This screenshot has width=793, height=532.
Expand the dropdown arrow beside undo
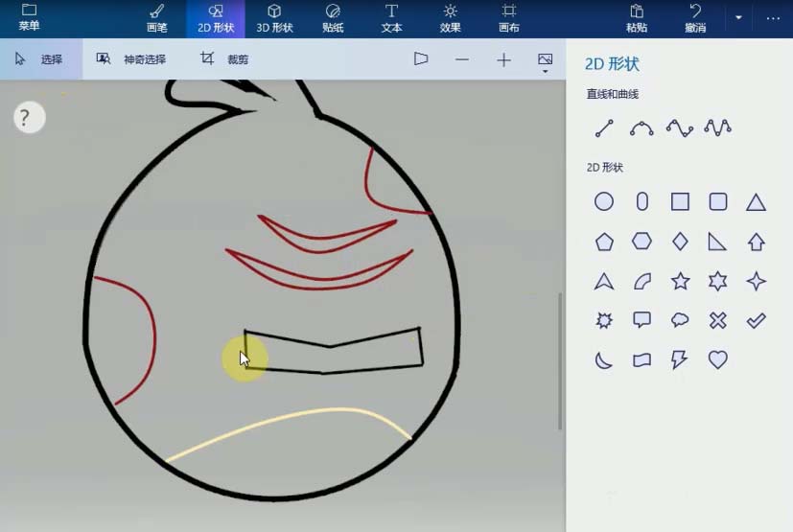738,17
